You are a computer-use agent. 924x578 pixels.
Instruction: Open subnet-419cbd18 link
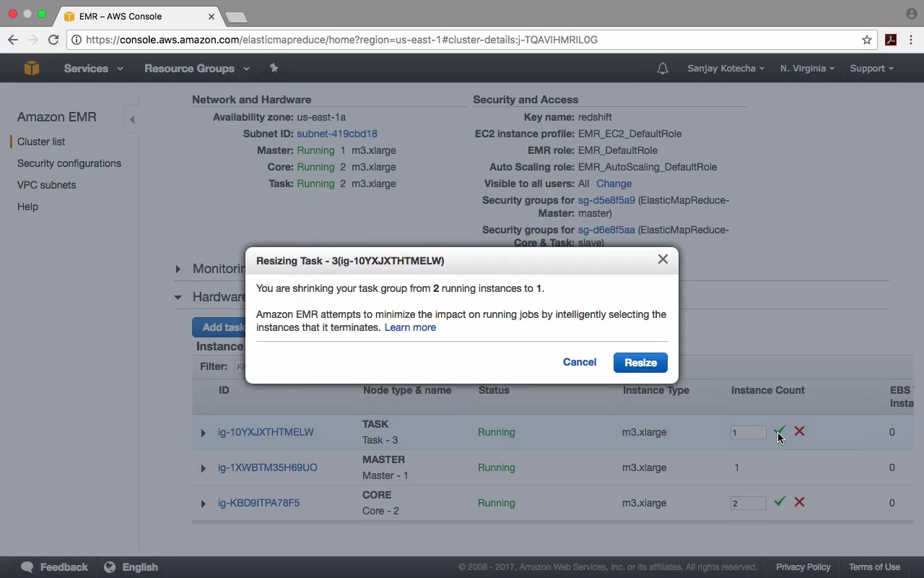(x=337, y=134)
